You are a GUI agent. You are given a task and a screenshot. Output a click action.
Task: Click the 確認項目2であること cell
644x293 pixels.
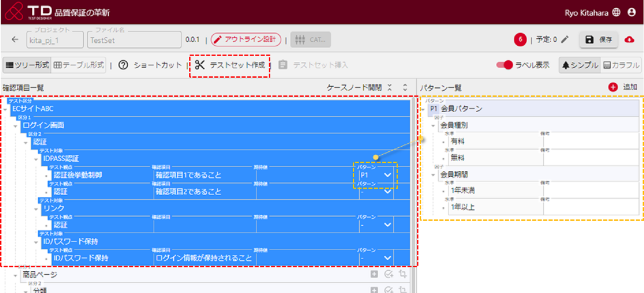point(204,191)
